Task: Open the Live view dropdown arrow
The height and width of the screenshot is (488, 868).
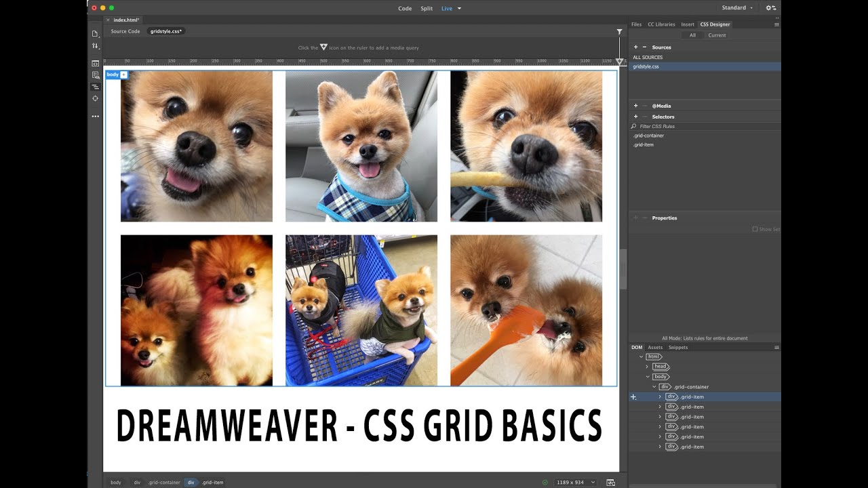Action: [459, 8]
